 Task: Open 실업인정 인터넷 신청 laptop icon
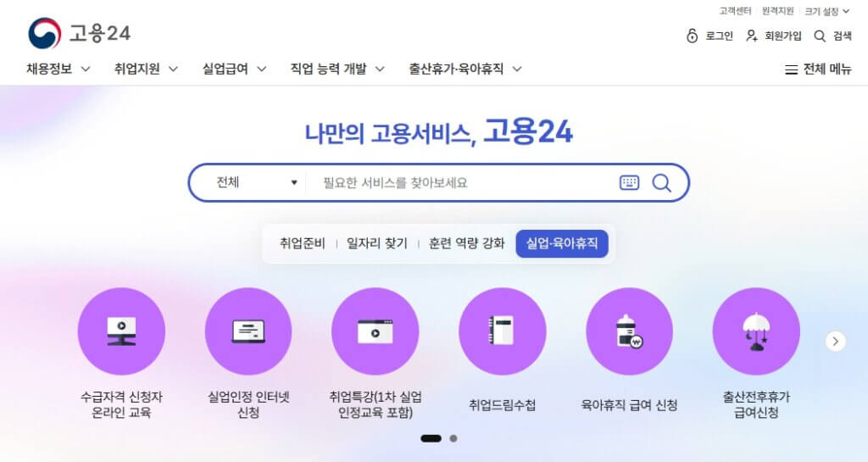[248, 331]
